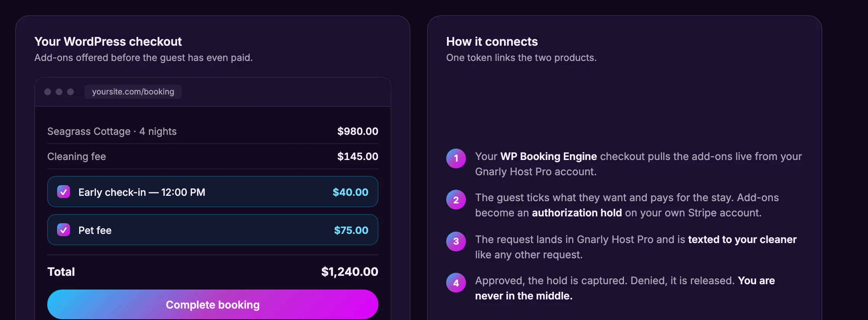Image resolution: width=868 pixels, height=320 pixels.
Task: Click the $1,240.00 total amount
Action: coord(349,272)
